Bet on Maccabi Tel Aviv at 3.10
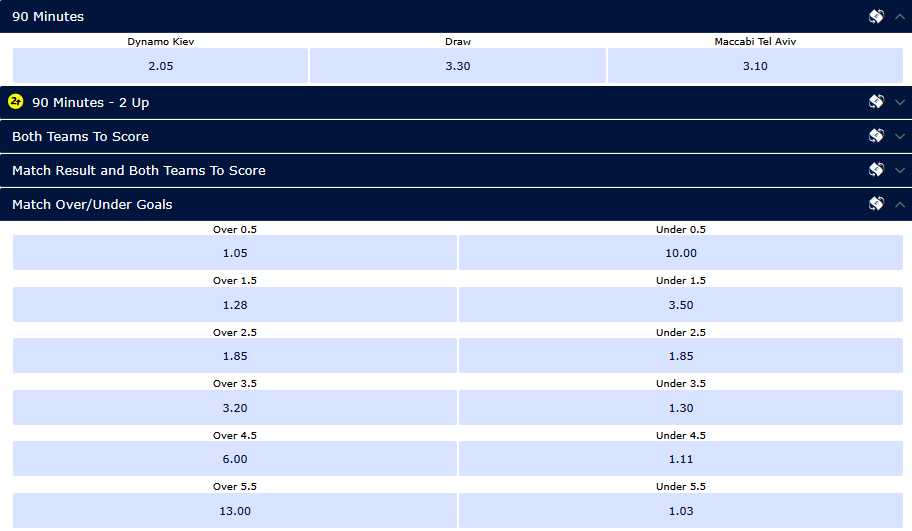This screenshot has width=912, height=531. [x=755, y=66]
